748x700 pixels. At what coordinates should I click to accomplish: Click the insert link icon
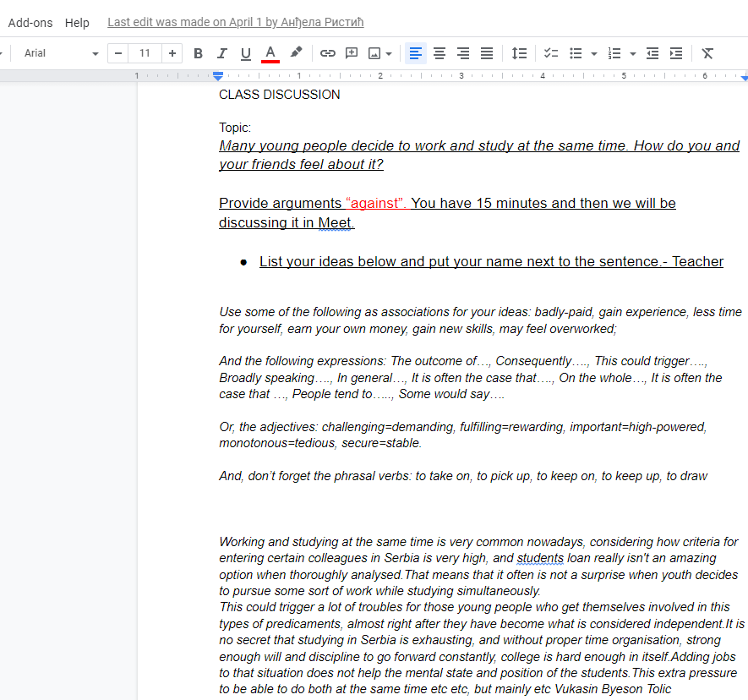click(x=328, y=53)
